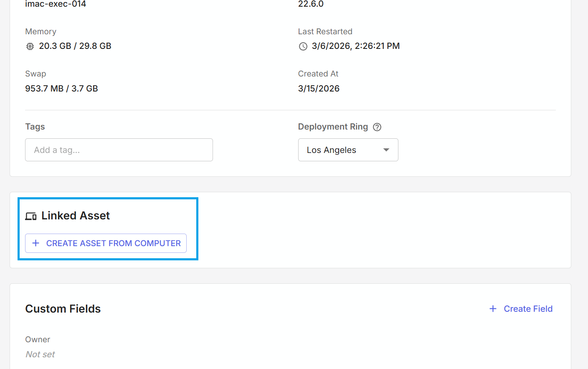Viewport: 588px width, 369px height.
Task: Expand the Deployment Ring dropdown arrow
Action: (x=386, y=150)
